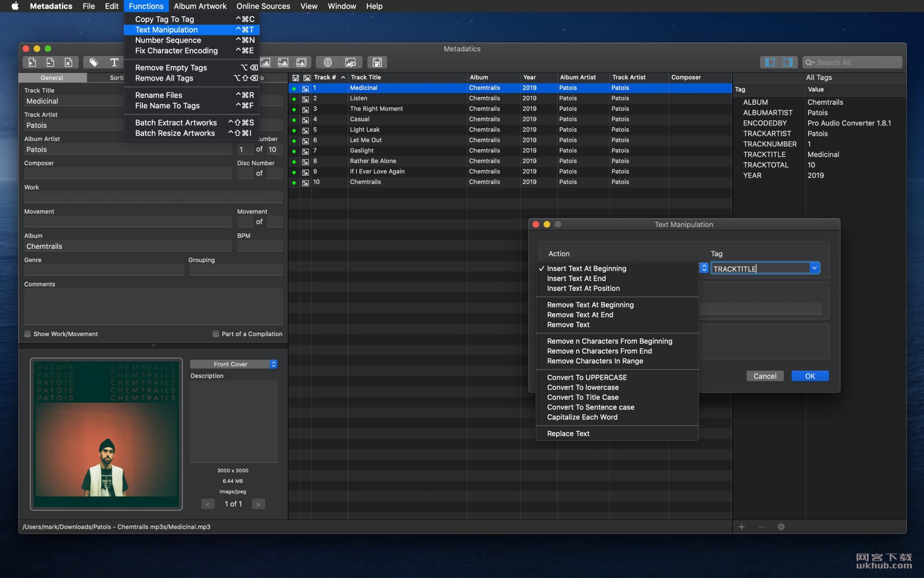Click the plus icon below All Tags
Viewport: 924px width, 578px height.
(x=741, y=527)
